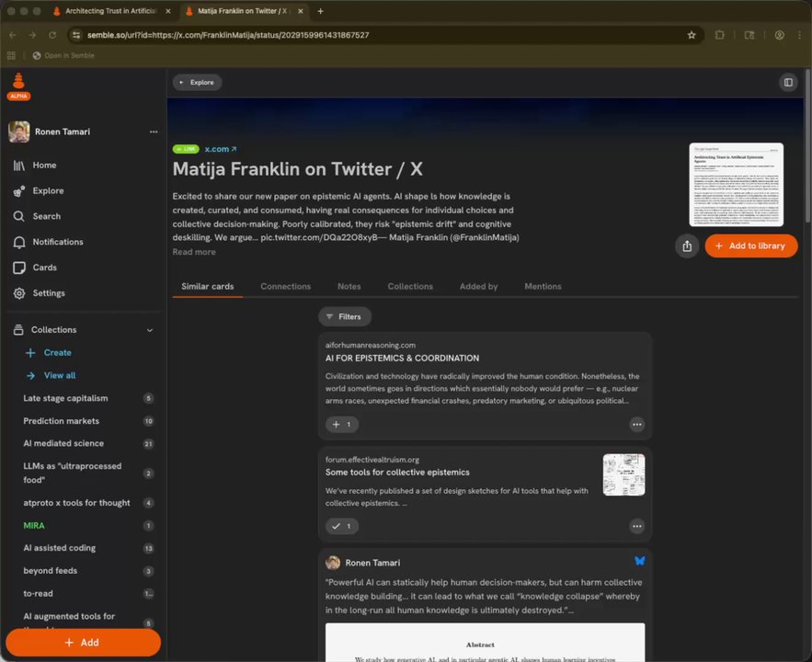Click the share icon button

coord(687,246)
